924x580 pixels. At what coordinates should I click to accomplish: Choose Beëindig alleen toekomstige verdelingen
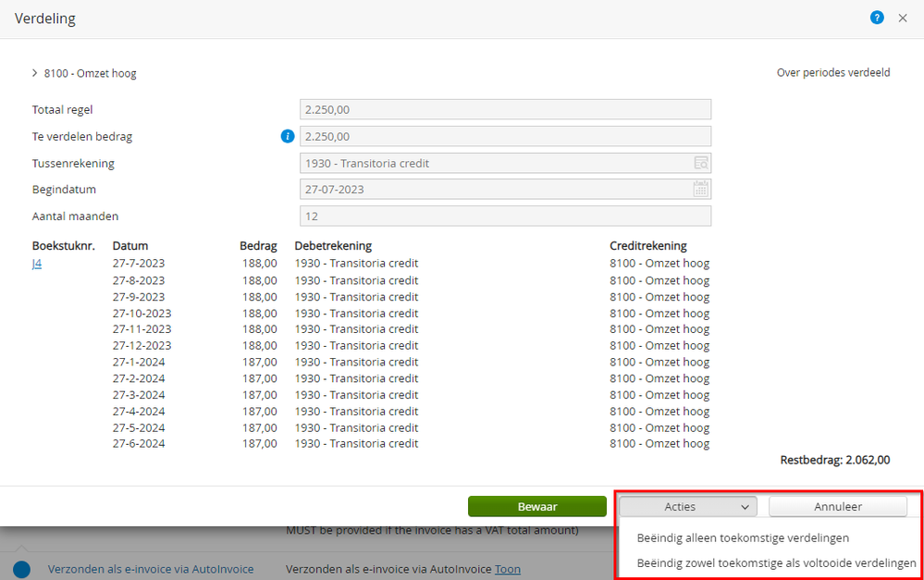pos(743,537)
